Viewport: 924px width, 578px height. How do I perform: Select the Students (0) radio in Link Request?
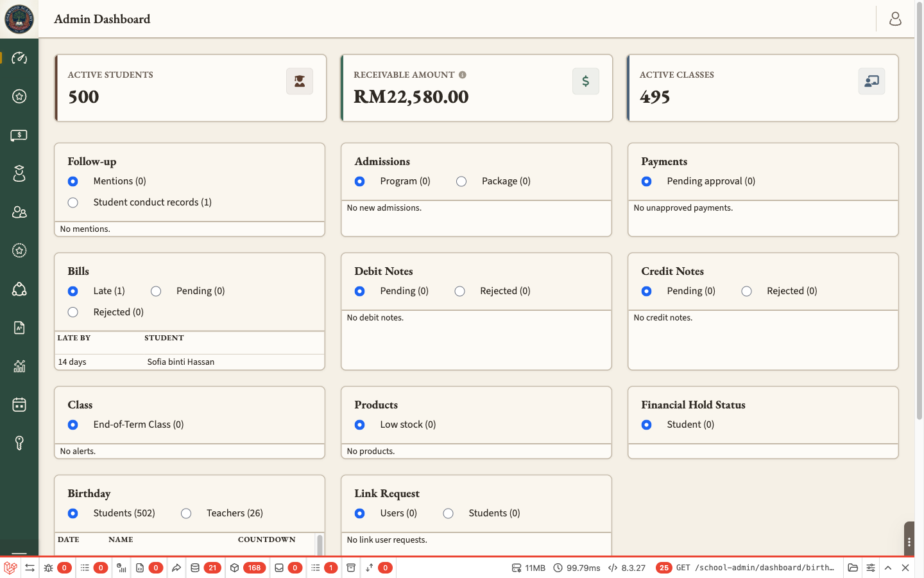click(449, 514)
